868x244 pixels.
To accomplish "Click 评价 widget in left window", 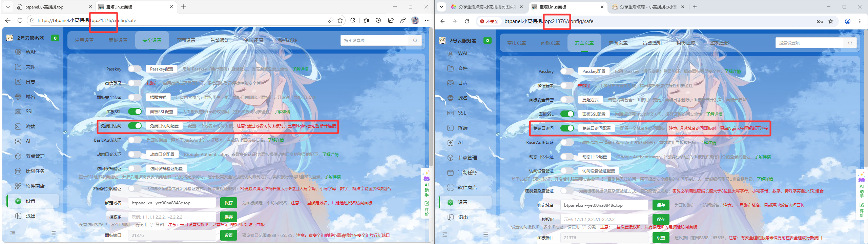I will pyautogui.click(x=427, y=208).
